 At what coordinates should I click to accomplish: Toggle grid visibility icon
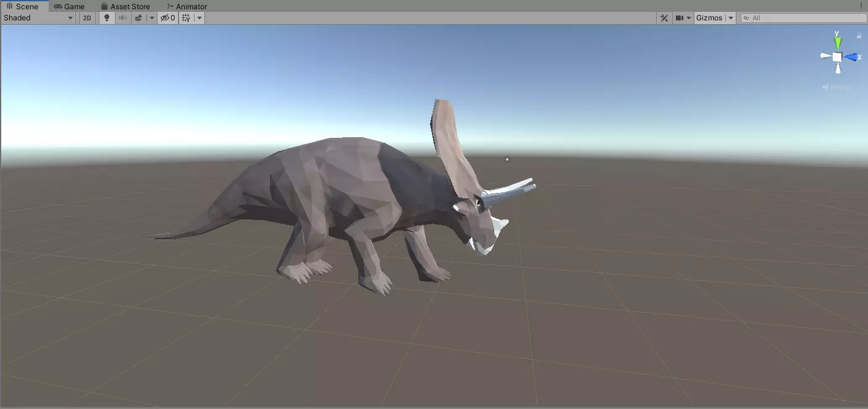tap(187, 18)
